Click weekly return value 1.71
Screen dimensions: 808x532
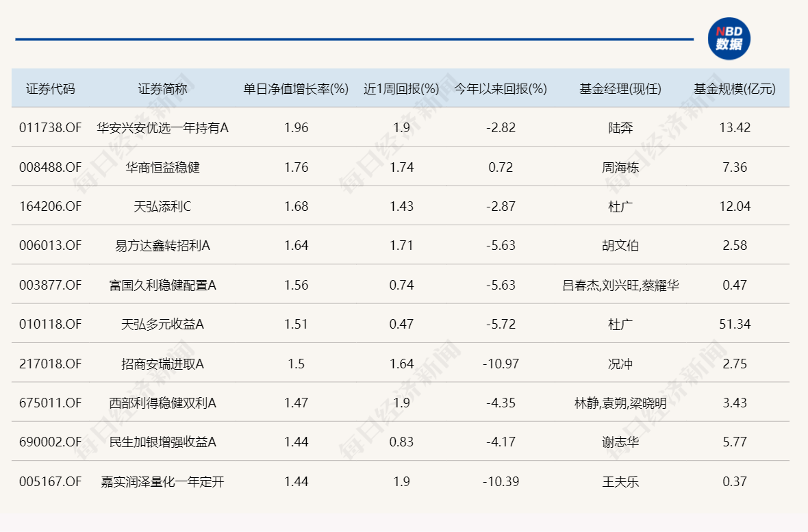[x=401, y=245]
